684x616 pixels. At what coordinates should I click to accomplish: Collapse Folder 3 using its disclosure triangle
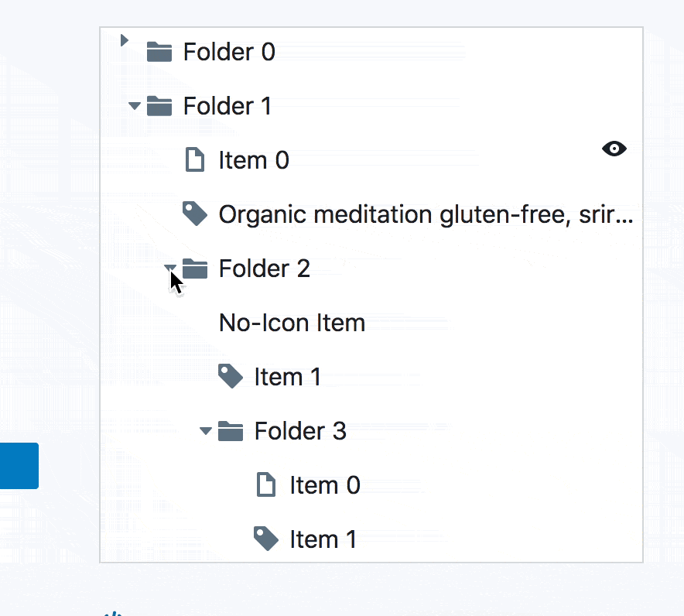[x=206, y=431]
